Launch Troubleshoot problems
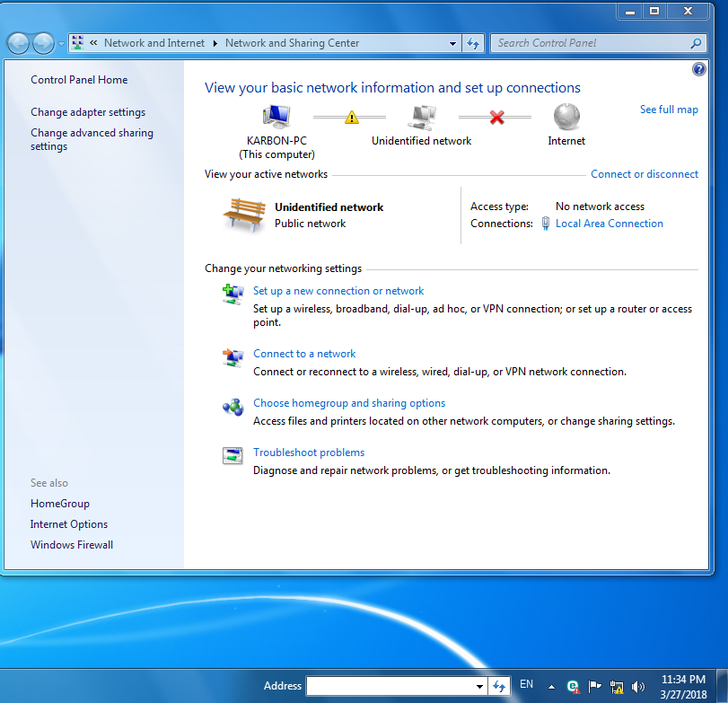 [x=309, y=453]
